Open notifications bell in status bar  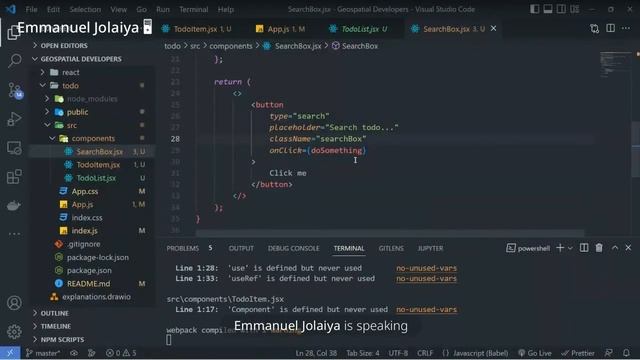pos(626,353)
